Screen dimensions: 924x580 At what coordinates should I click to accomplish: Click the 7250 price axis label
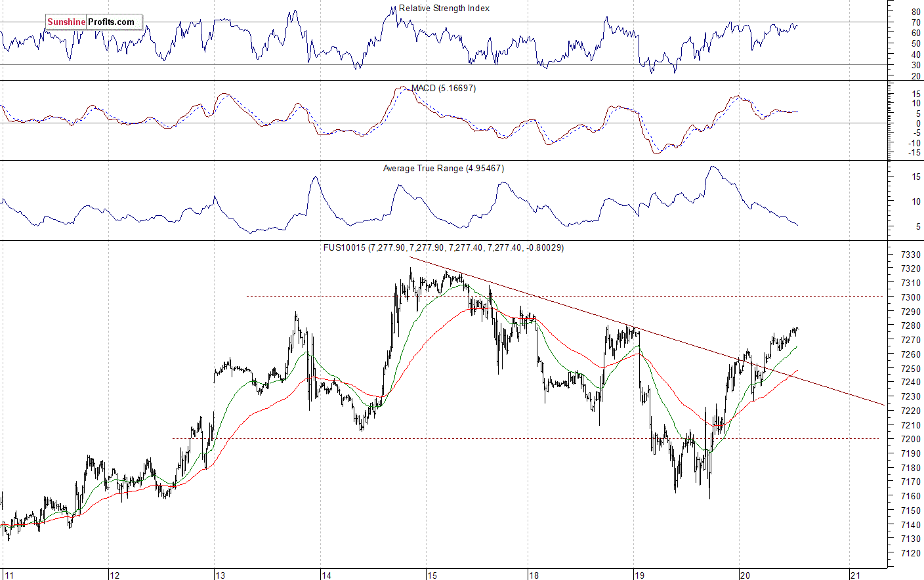911,369
